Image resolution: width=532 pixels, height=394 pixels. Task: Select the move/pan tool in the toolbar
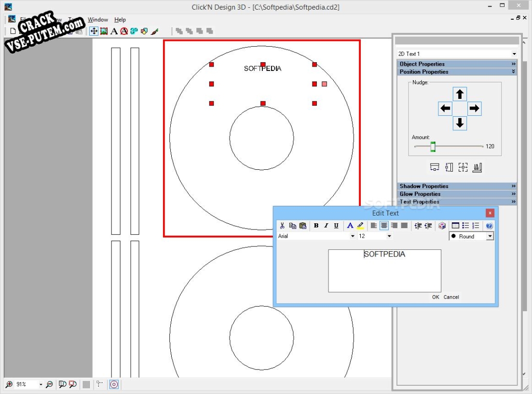(94, 31)
